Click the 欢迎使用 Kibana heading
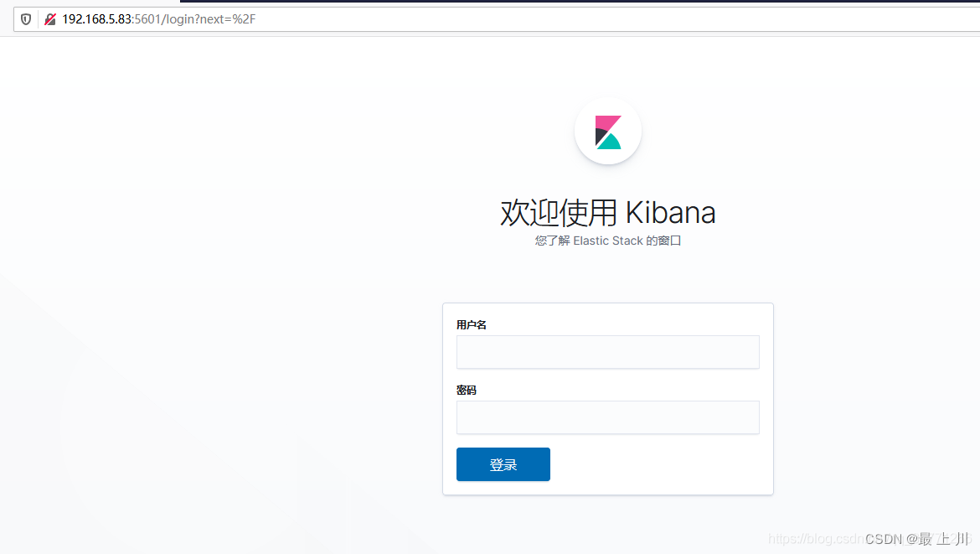This screenshot has height=554, width=980. click(607, 213)
